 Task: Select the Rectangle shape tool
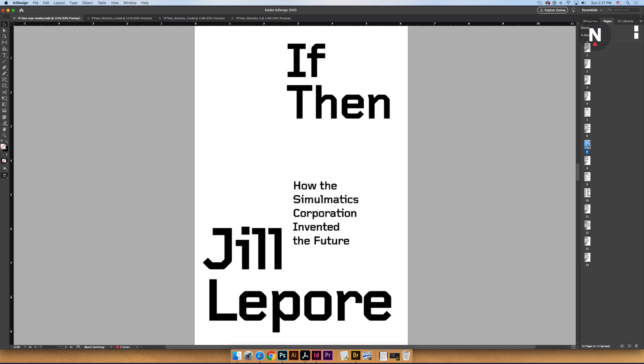click(5, 86)
